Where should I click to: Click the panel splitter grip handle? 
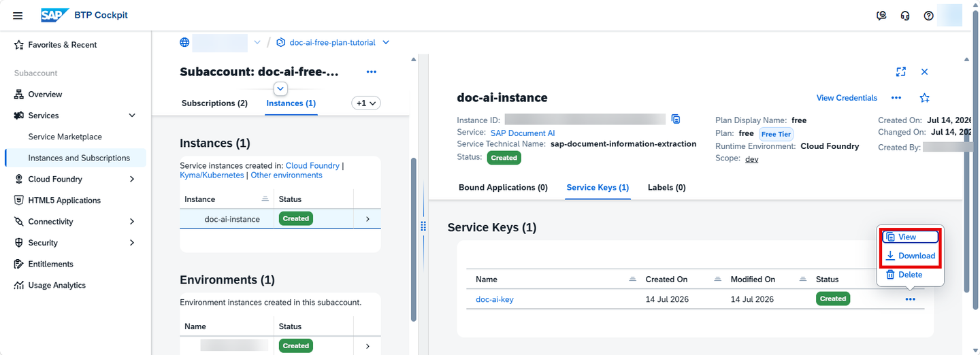(423, 226)
